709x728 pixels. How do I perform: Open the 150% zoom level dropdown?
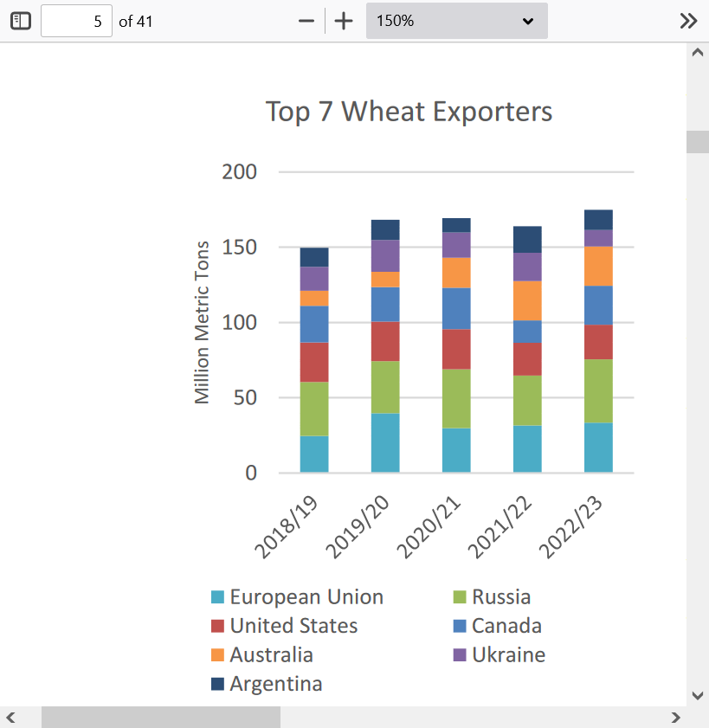pos(457,21)
